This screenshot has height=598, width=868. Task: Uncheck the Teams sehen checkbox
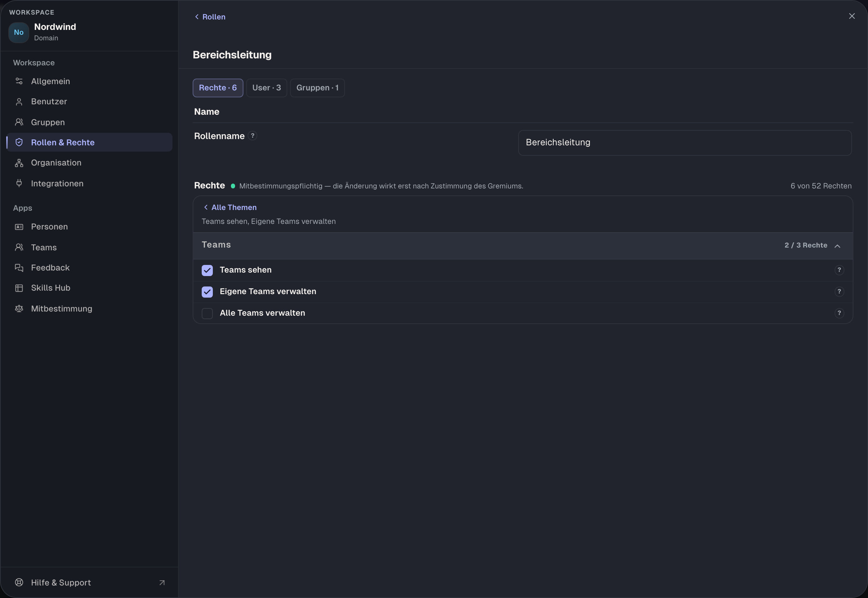coord(207,270)
